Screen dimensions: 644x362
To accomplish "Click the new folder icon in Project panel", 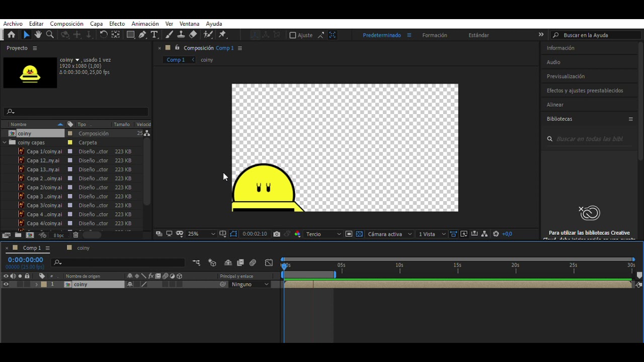I will click(18, 235).
